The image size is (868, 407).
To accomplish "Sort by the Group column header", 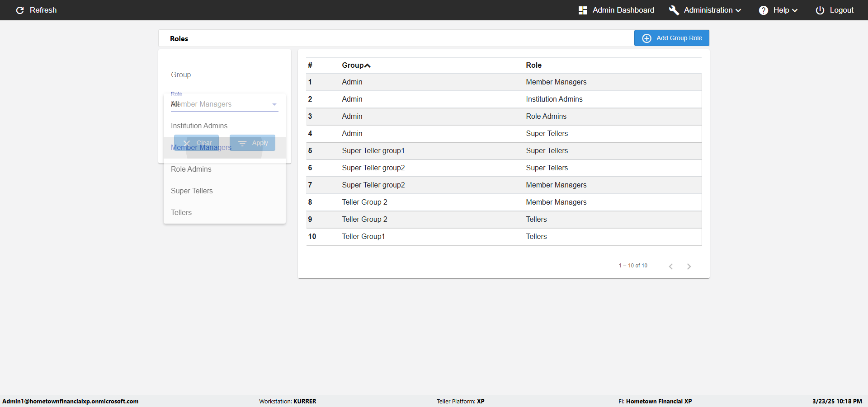I will [x=356, y=65].
